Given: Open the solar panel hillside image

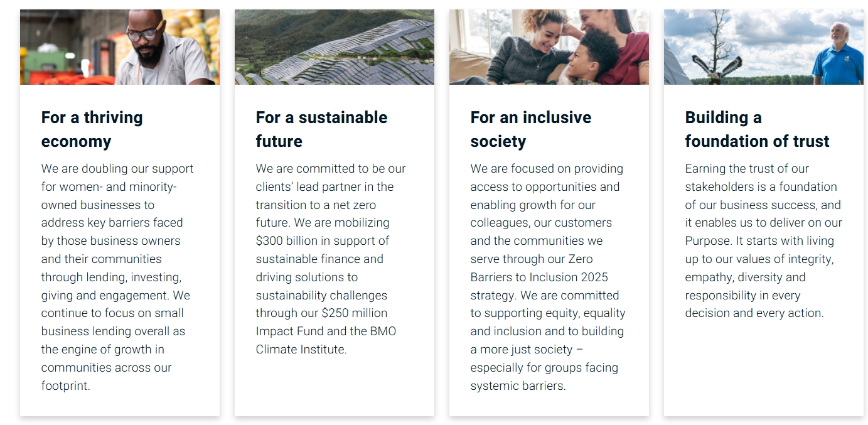Looking at the screenshot, I should [x=334, y=47].
